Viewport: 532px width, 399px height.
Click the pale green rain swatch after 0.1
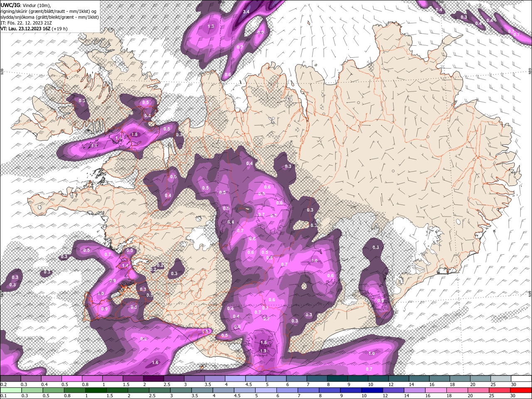[x=11, y=390]
